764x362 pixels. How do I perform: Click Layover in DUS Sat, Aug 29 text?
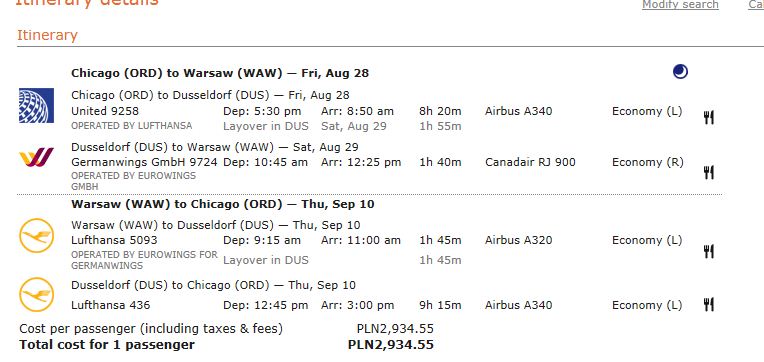click(x=305, y=127)
